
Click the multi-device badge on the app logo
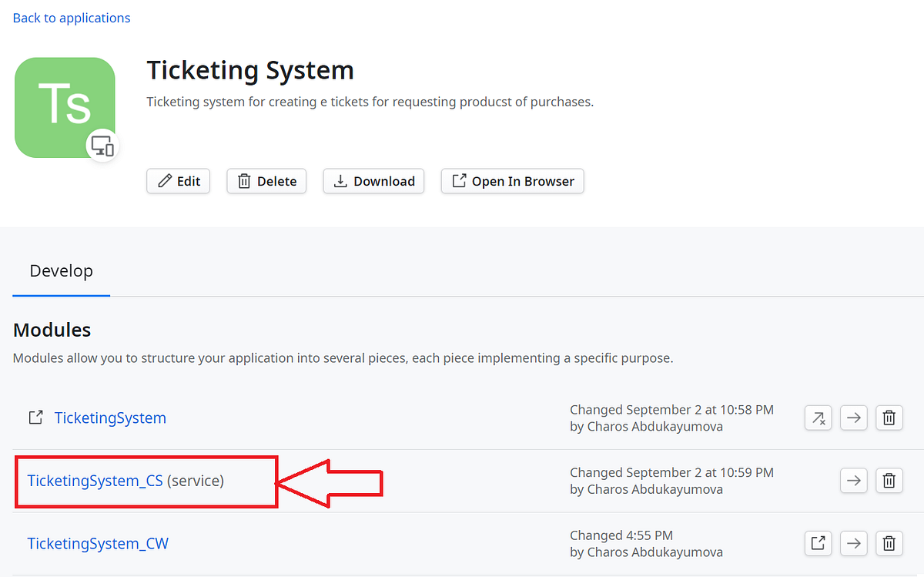pos(102,146)
